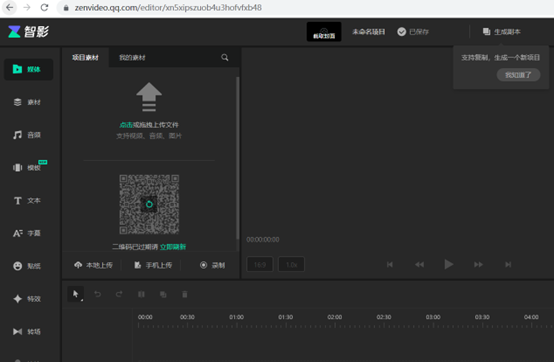Click the 01:00 mark on the timeline ruler
The image size is (554, 362).
point(236,317)
